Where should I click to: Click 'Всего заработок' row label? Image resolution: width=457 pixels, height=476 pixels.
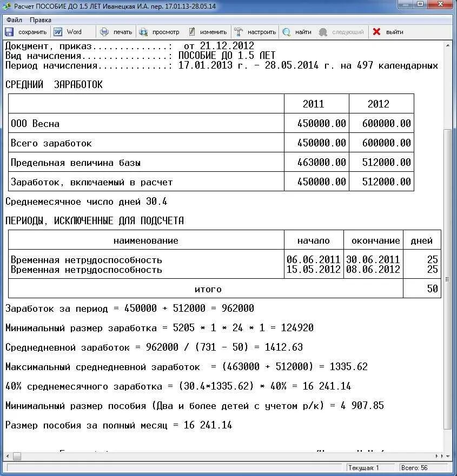click(x=51, y=143)
